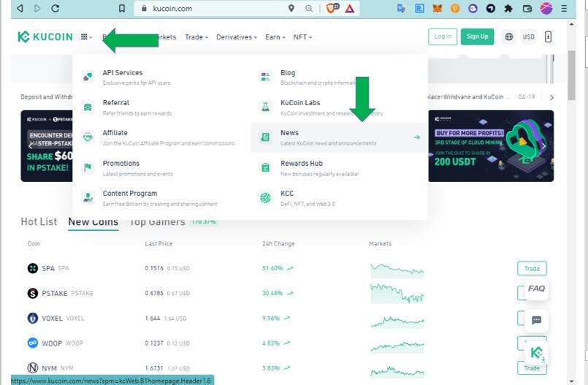Screen dimensions: 588x385
Task: Click the page vertical scrollbar thumb
Action: pos(571,75)
